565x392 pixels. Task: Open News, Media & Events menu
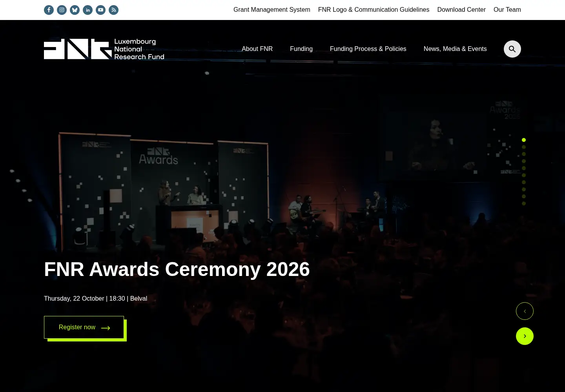pyautogui.click(x=455, y=49)
